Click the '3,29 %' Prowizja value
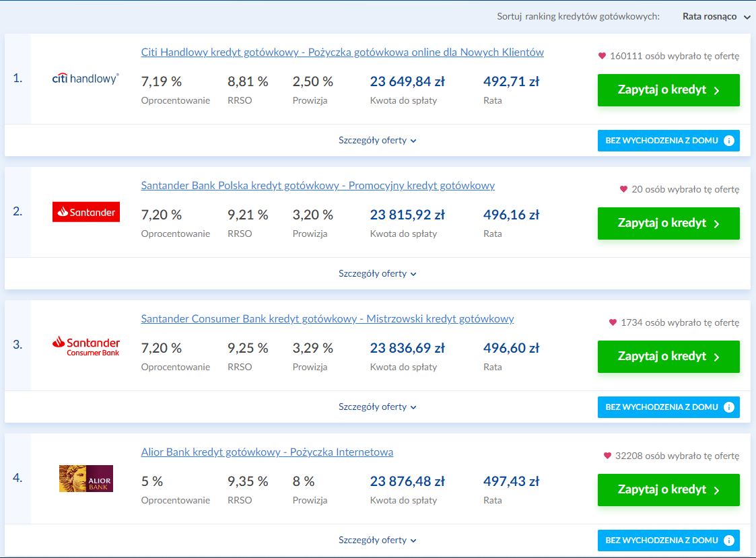The width and height of the screenshot is (756, 558). coord(313,348)
